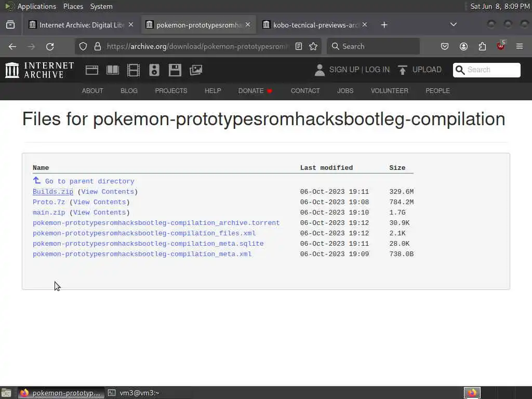This screenshot has width=532, height=399.
Task: Click the parent directory up-arrow icon
Action: tap(37, 180)
